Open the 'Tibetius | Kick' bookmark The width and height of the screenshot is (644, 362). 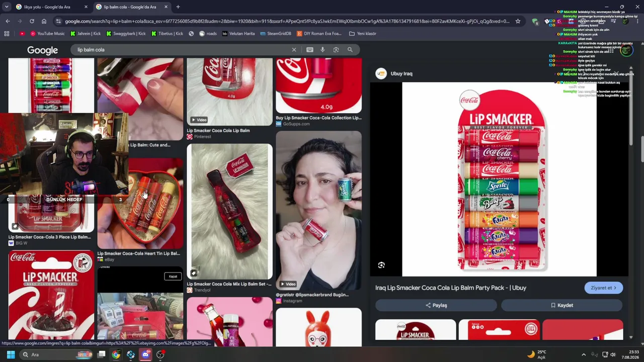[168, 34]
